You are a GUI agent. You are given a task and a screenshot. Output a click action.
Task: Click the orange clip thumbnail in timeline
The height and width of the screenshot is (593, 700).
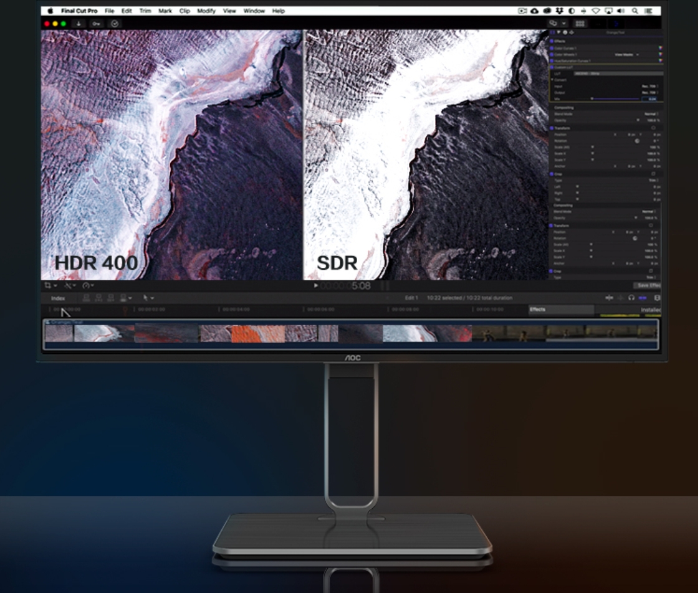[249, 334]
